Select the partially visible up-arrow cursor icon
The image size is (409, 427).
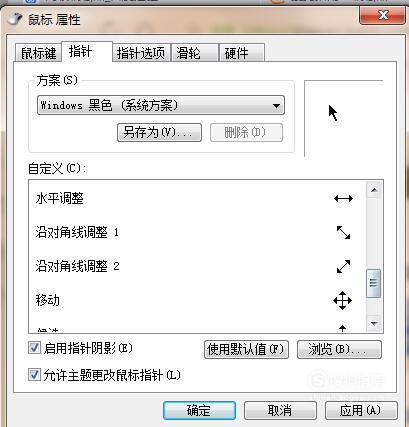(x=342, y=328)
